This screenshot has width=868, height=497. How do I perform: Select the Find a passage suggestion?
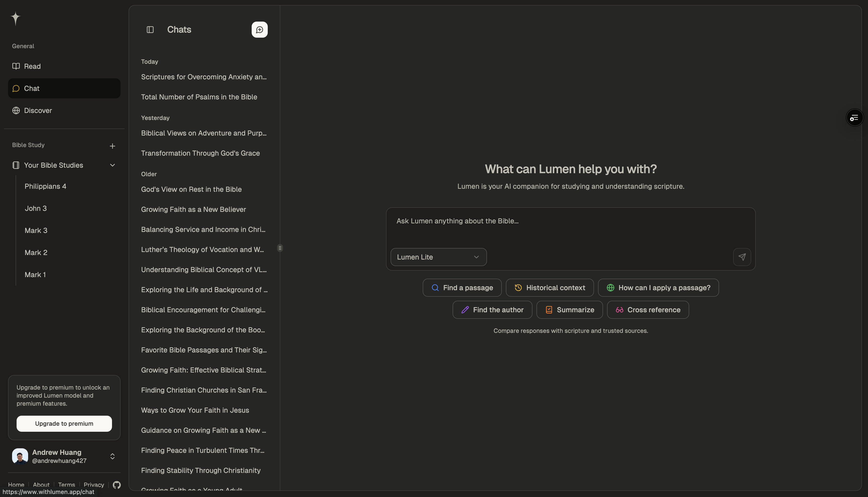point(462,288)
